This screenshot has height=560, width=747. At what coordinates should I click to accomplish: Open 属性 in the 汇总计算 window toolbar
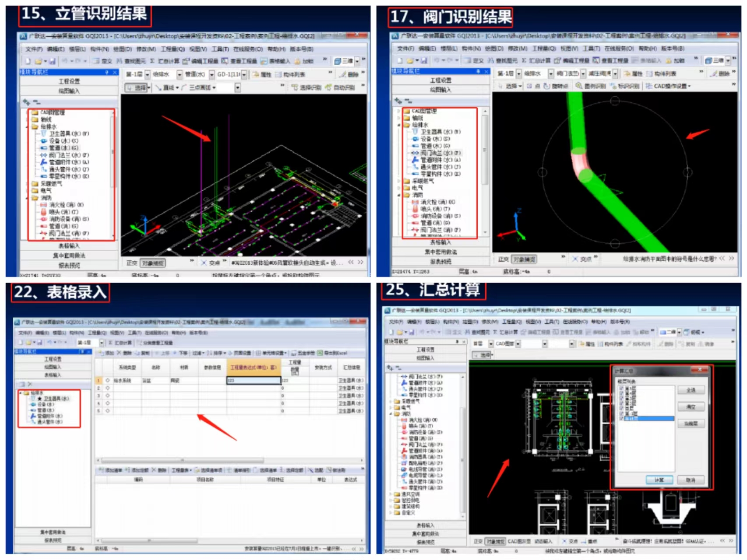[x=587, y=344]
